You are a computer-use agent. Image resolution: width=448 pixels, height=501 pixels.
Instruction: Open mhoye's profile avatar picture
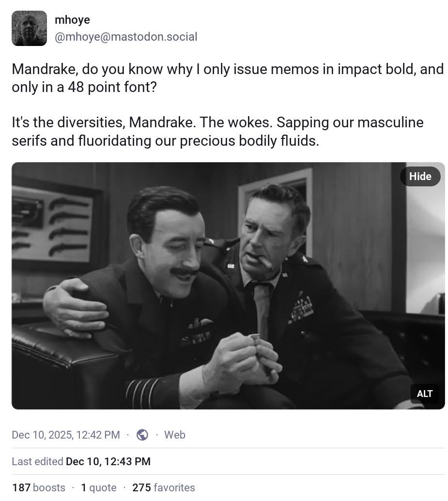(x=29, y=28)
